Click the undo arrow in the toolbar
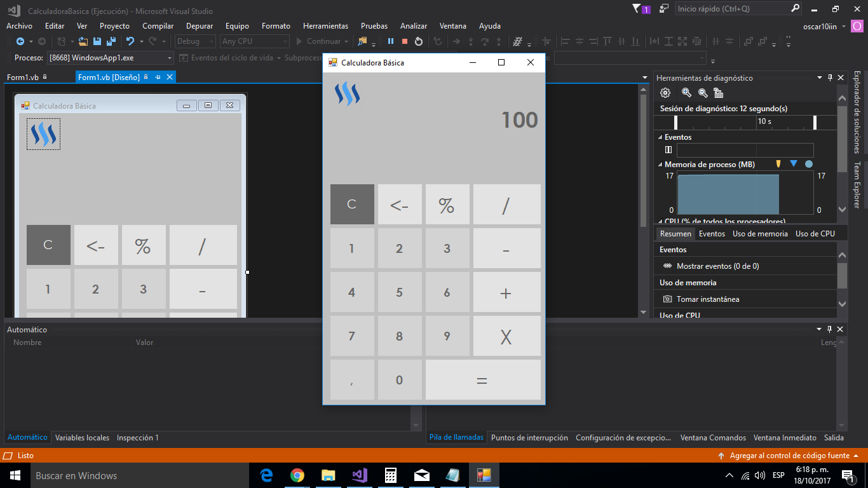Screen dimensions: 868x488 pyautogui.click(x=130, y=41)
